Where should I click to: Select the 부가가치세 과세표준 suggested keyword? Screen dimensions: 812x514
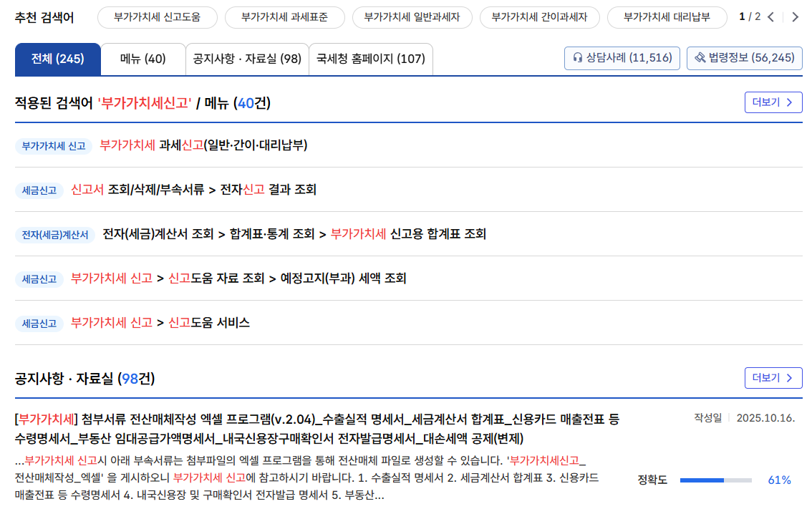point(285,17)
